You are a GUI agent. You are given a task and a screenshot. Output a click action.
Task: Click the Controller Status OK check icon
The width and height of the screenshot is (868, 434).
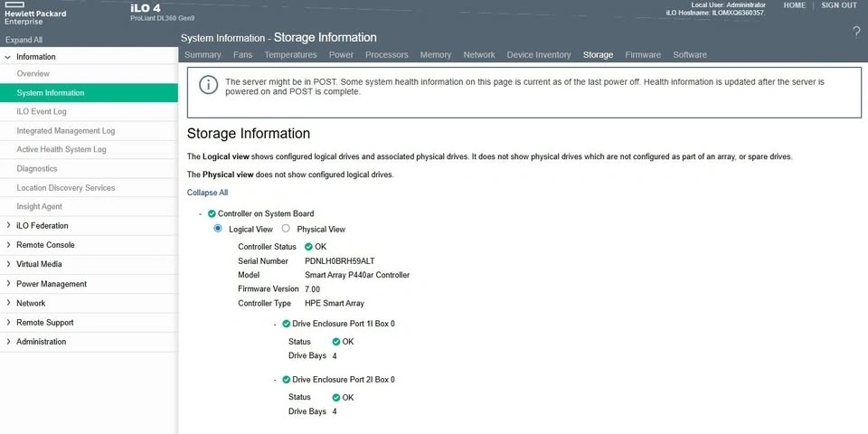click(308, 247)
